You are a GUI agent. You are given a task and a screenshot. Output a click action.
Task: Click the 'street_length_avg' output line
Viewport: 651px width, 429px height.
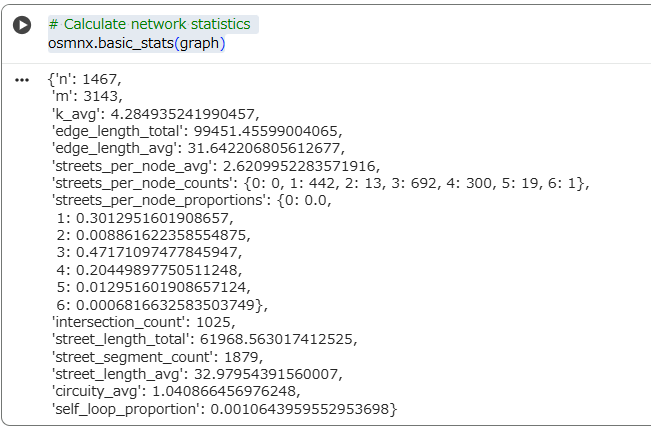tap(197, 374)
